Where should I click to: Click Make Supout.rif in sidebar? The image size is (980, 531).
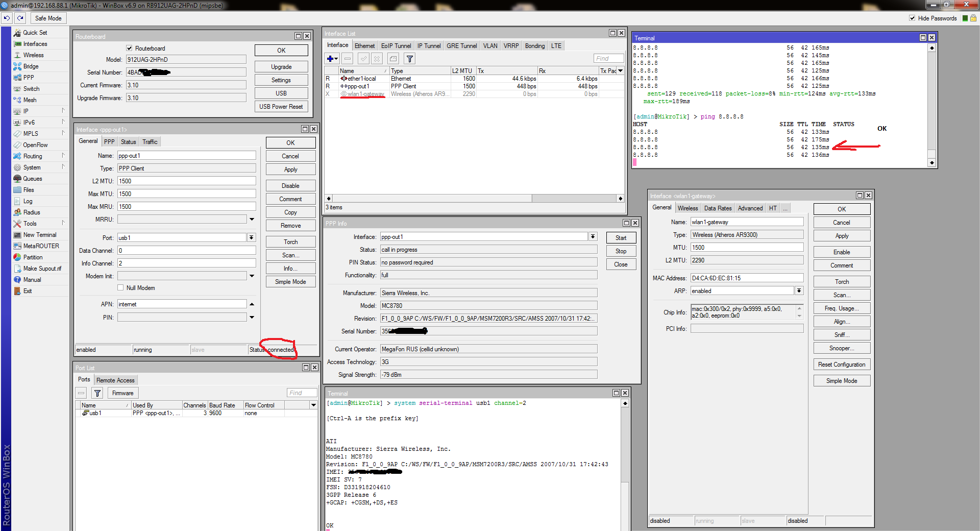[x=42, y=269]
